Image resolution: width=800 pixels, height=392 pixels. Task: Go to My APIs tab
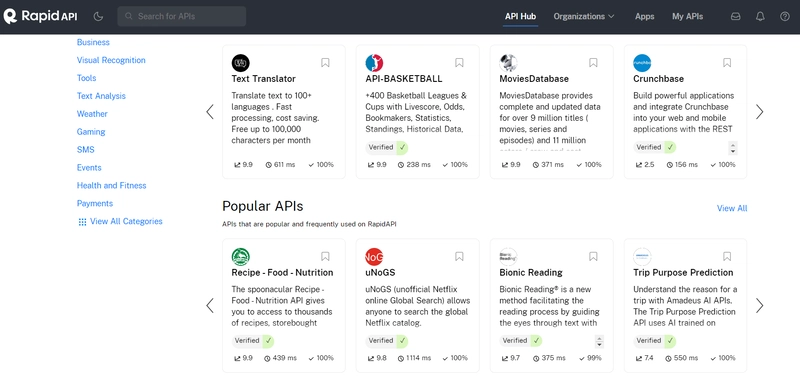(687, 16)
